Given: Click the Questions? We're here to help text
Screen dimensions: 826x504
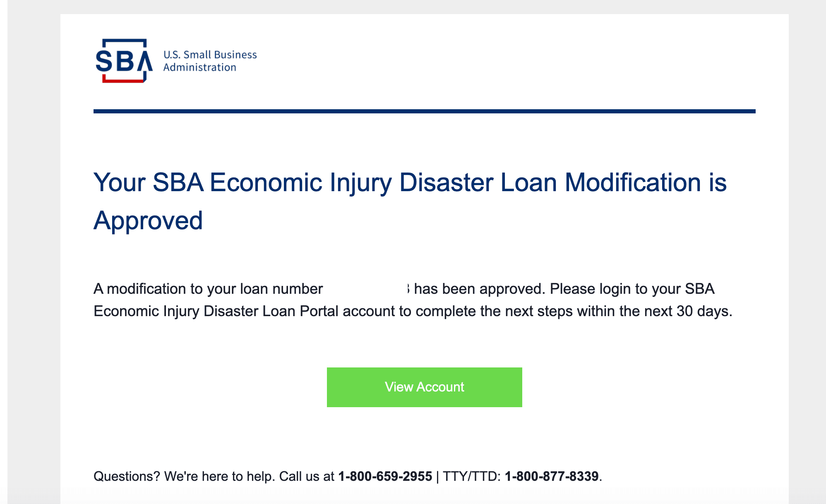Looking at the screenshot, I should coord(184,476).
